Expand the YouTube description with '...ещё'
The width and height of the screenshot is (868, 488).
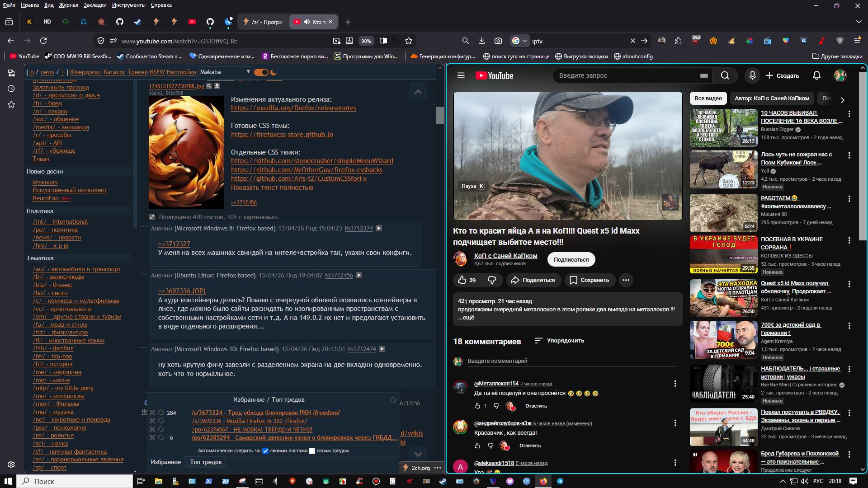tap(466, 318)
